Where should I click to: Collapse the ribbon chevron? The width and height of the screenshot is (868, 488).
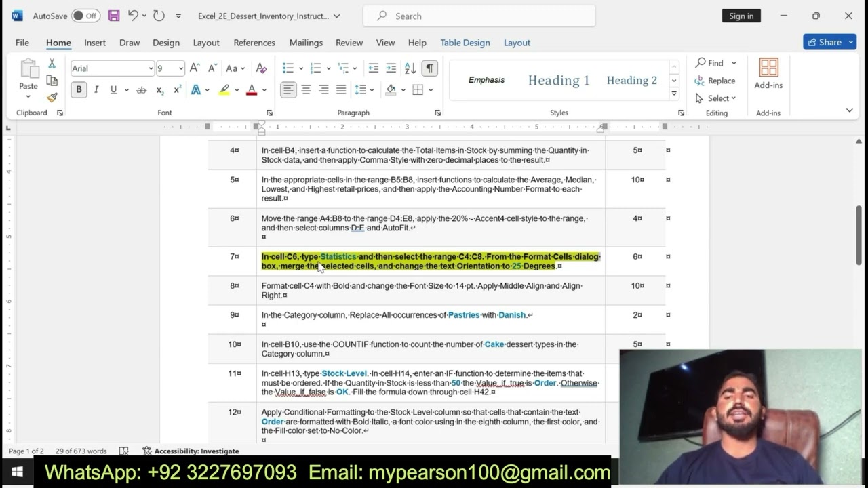pyautogui.click(x=849, y=110)
